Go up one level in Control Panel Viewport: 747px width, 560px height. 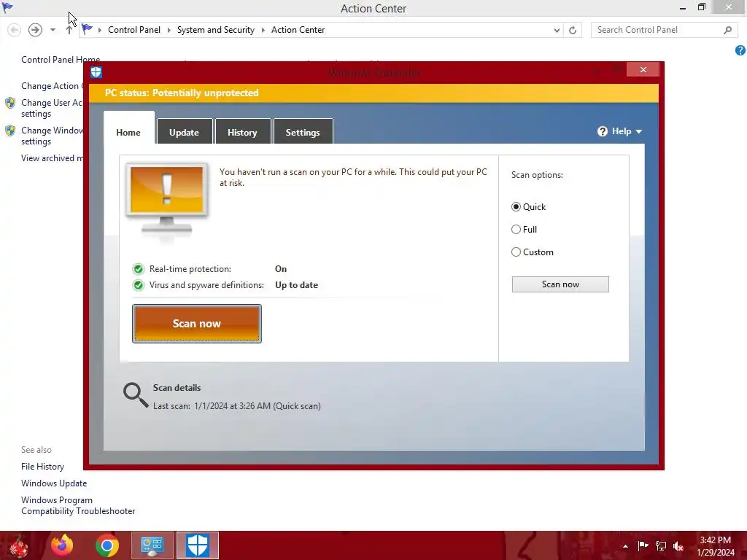tap(69, 30)
